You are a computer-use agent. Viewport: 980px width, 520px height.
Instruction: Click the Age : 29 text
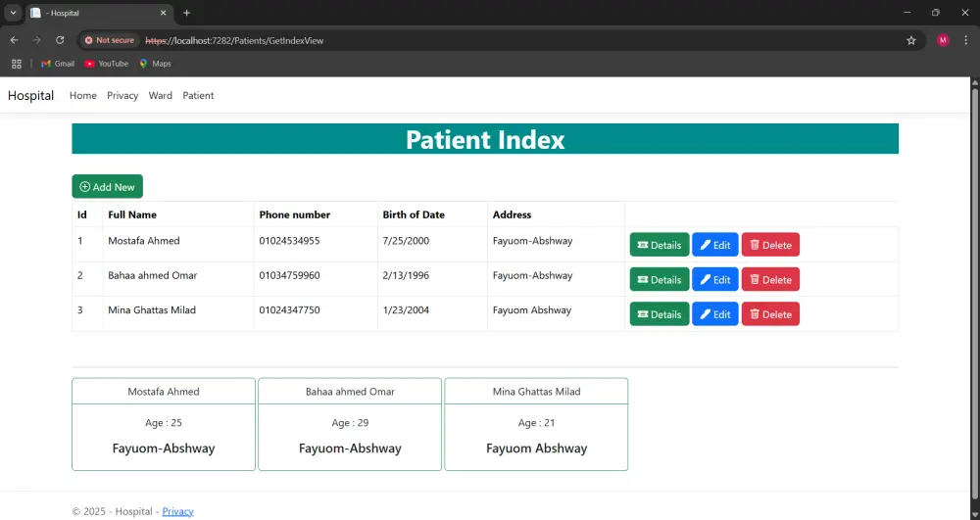(x=350, y=423)
